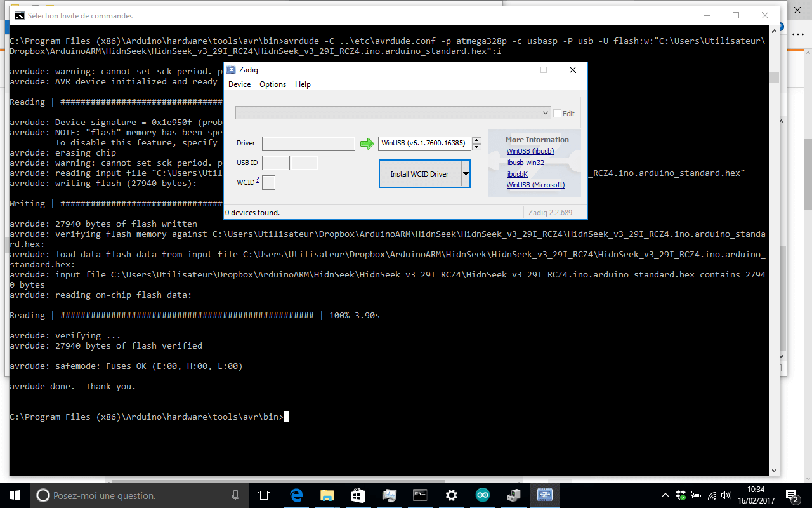Open the notification center icon
The width and height of the screenshot is (812, 508).
tap(792, 495)
